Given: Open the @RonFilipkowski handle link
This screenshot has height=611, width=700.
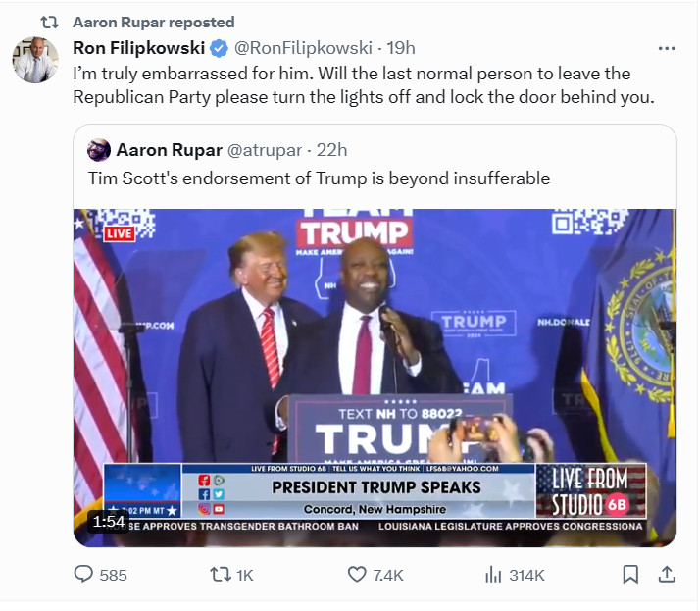Looking at the screenshot, I should (x=303, y=48).
